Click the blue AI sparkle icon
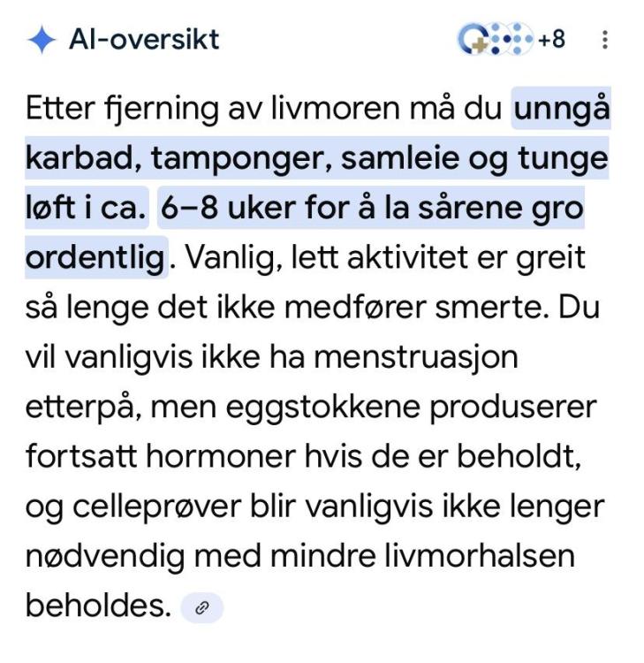Screen dimensions: 644x663 point(42,40)
